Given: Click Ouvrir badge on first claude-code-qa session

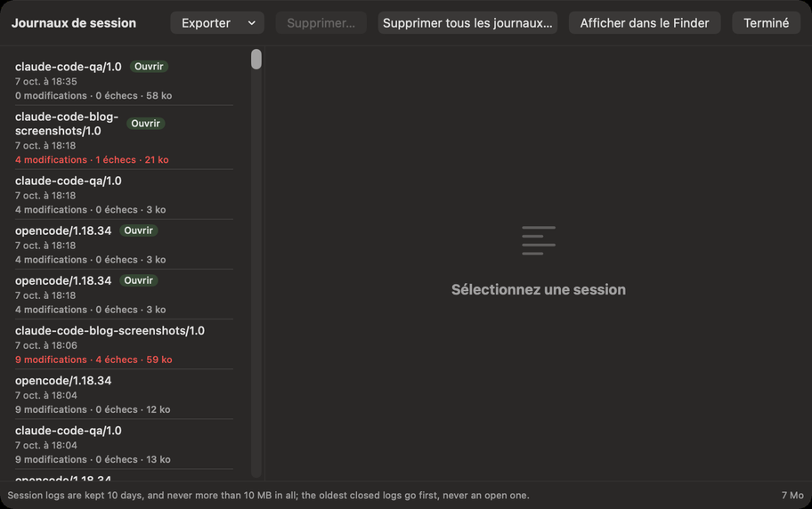Looking at the screenshot, I should tap(150, 66).
